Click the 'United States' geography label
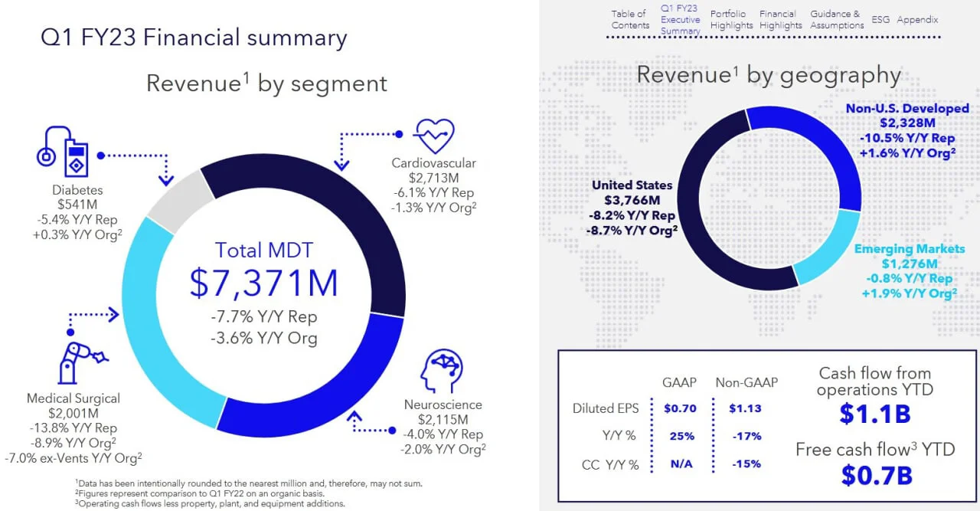Viewport: 980px width, 511px height. 632,185
